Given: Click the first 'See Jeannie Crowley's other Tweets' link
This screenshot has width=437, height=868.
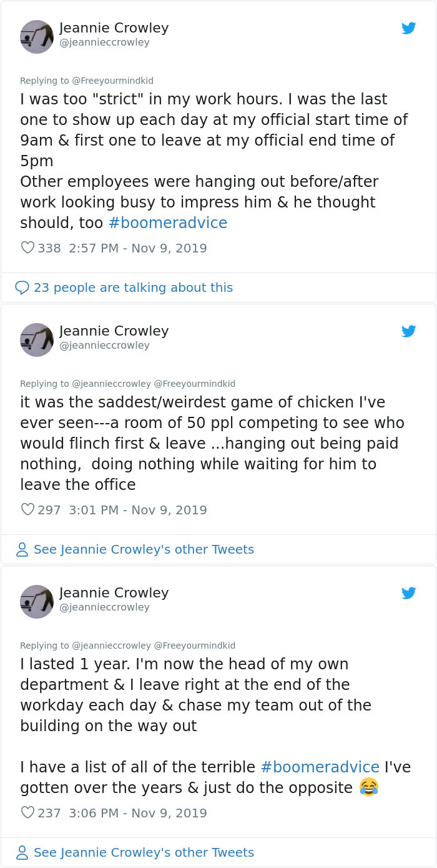Looking at the screenshot, I should click(x=143, y=549).
